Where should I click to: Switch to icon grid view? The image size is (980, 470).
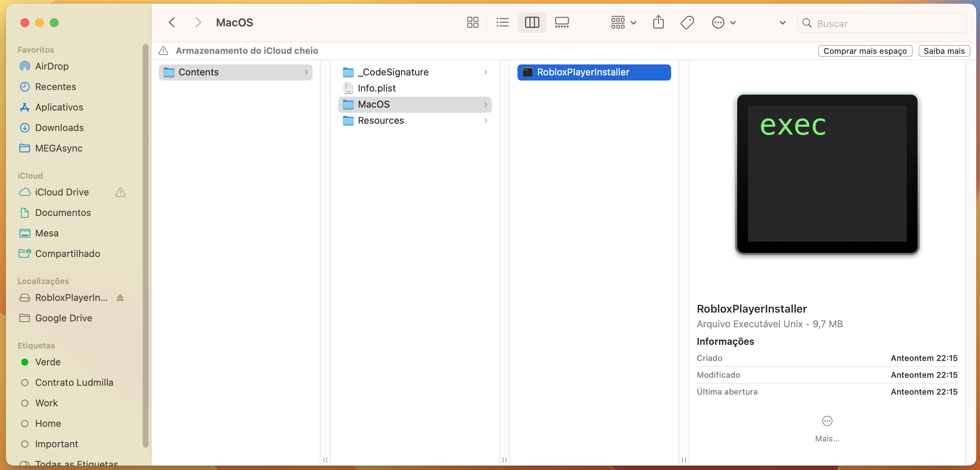click(472, 22)
